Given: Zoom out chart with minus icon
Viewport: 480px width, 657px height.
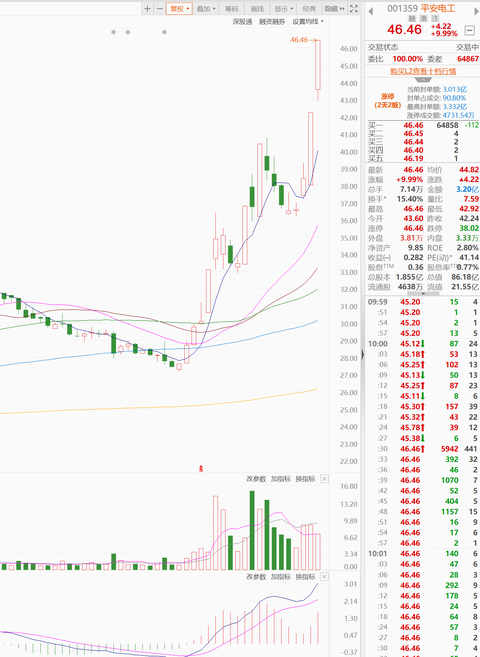Looking at the screenshot, I should click(159, 8).
